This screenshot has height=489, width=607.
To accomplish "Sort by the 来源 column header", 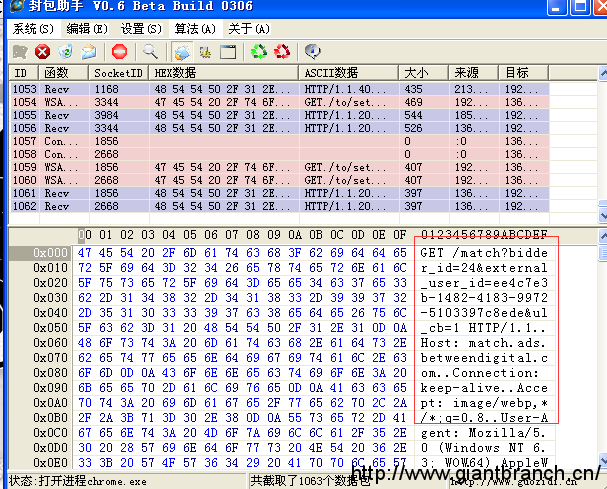I will pyautogui.click(x=473, y=73).
